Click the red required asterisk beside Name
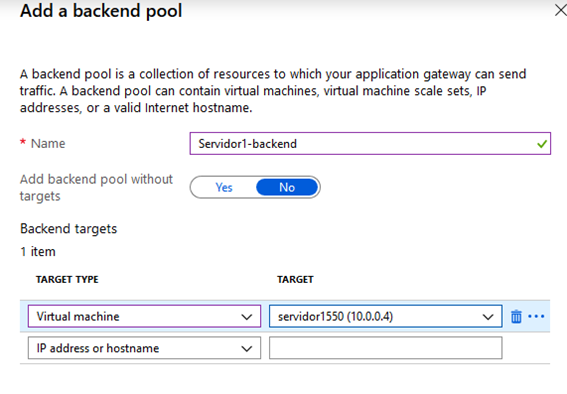The width and height of the screenshot is (567, 394). point(23,142)
